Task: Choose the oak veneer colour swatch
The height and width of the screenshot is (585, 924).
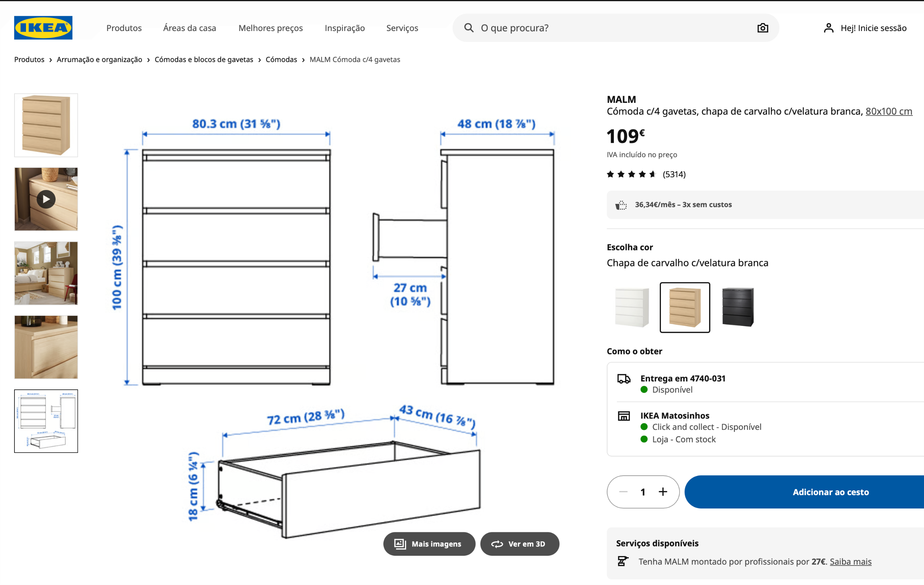Action: coord(685,307)
